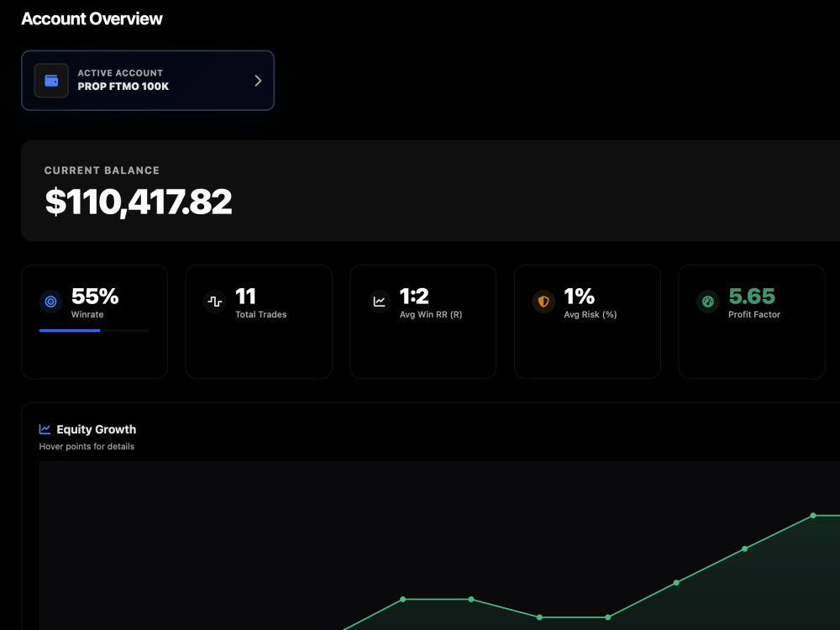Click the Total Trades label
The height and width of the screenshot is (630, 840).
(261, 314)
